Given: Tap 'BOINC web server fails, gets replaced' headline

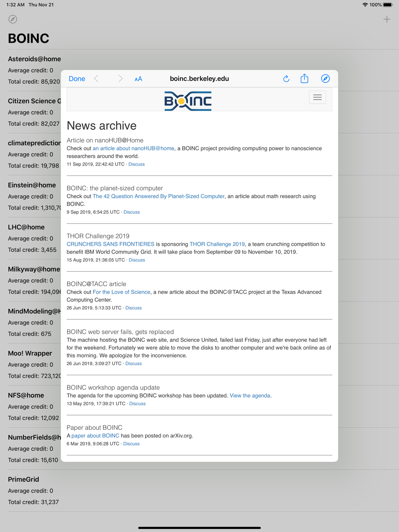Looking at the screenshot, I should click(x=120, y=332).
